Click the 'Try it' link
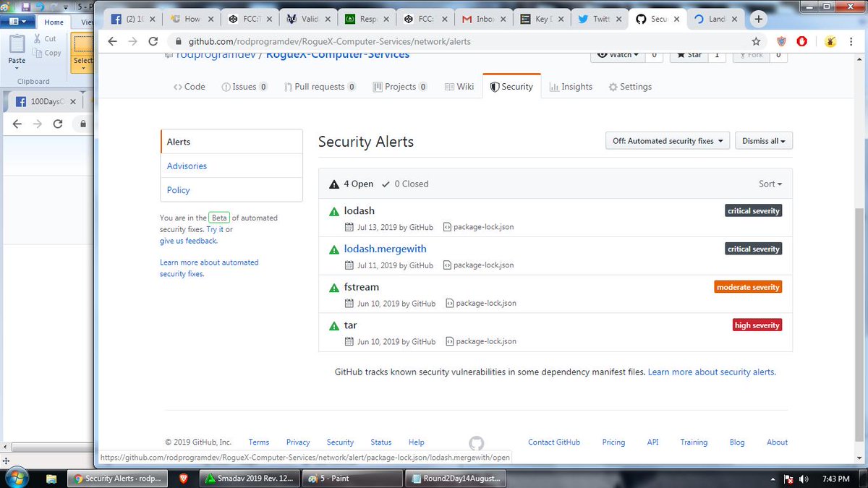This screenshot has height=488, width=868. point(215,229)
